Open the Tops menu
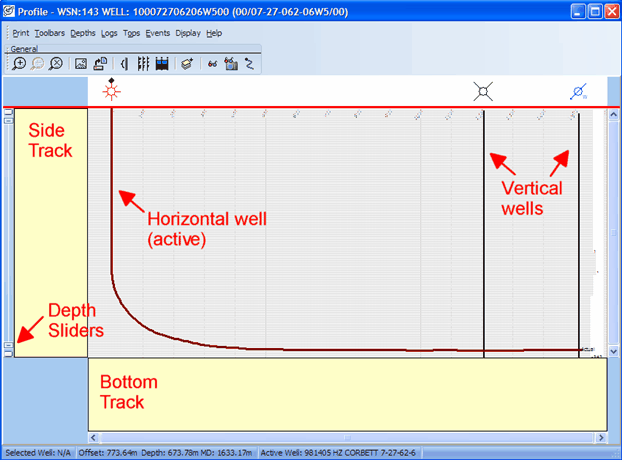Screen dimensions: 624x462 131,33
